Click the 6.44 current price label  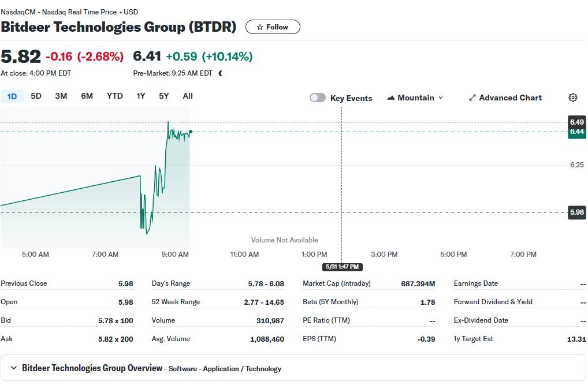576,132
